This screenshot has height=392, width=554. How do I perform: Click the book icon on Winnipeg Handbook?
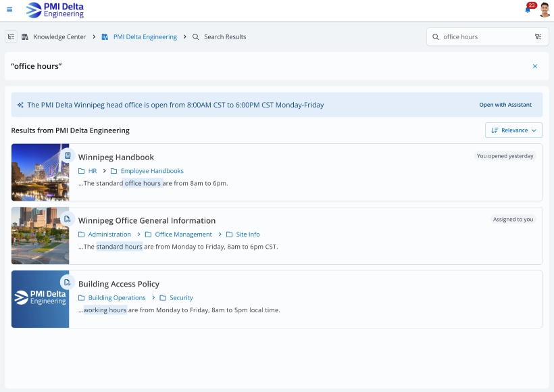point(68,156)
